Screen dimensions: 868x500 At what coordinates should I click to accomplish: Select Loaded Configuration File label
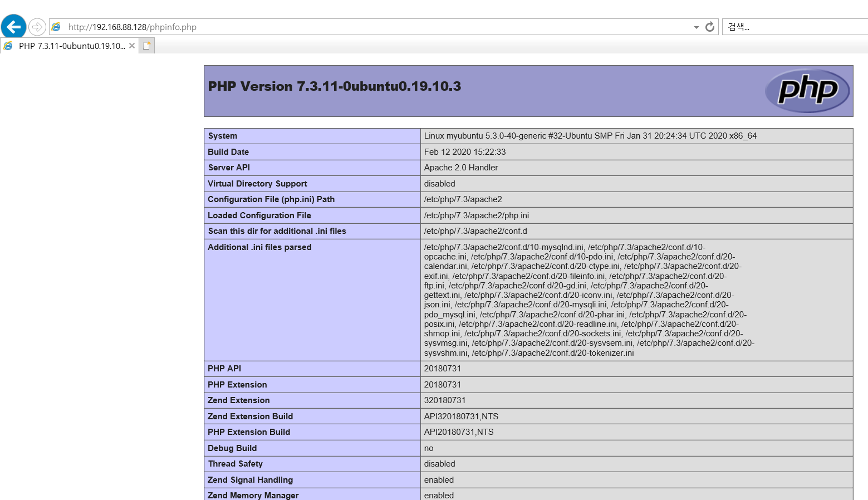pyautogui.click(x=259, y=215)
